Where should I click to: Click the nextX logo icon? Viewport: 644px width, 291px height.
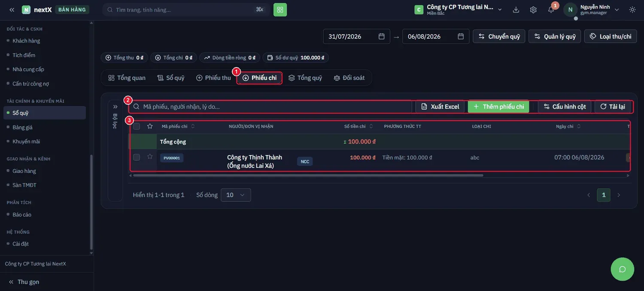[x=26, y=9]
